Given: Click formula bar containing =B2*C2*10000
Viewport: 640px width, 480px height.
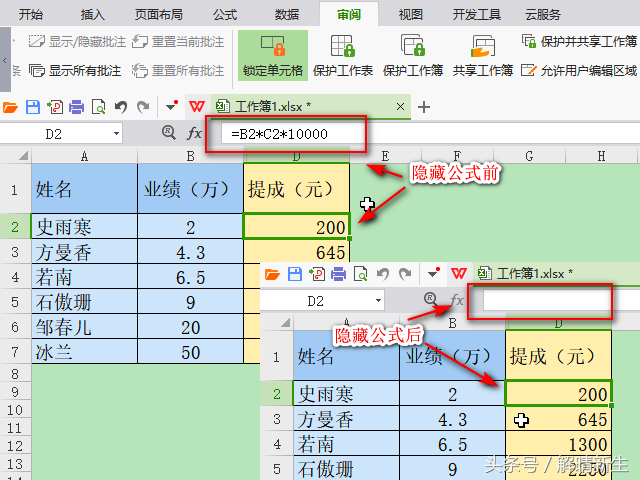Looking at the screenshot, I should click(x=430, y=134).
